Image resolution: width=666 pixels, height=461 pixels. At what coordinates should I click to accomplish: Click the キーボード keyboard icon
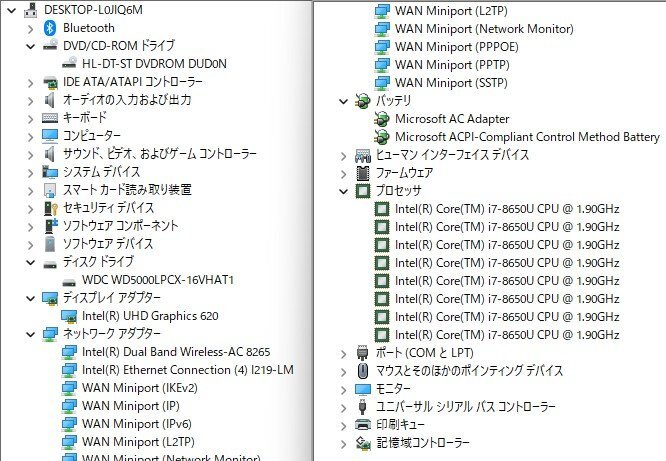(50, 118)
